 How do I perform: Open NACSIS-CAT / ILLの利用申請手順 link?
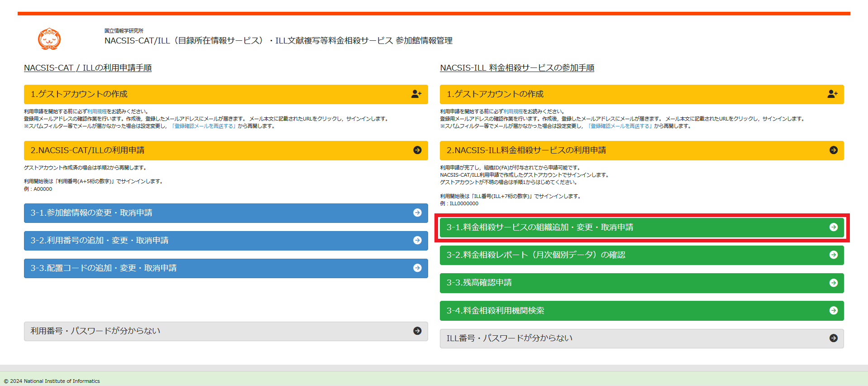tap(88, 68)
